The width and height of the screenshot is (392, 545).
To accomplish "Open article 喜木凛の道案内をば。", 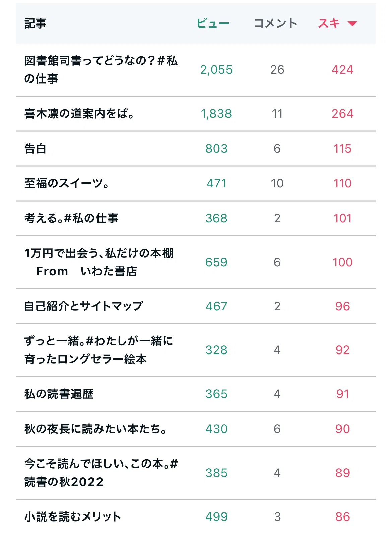I will pyautogui.click(x=79, y=114).
